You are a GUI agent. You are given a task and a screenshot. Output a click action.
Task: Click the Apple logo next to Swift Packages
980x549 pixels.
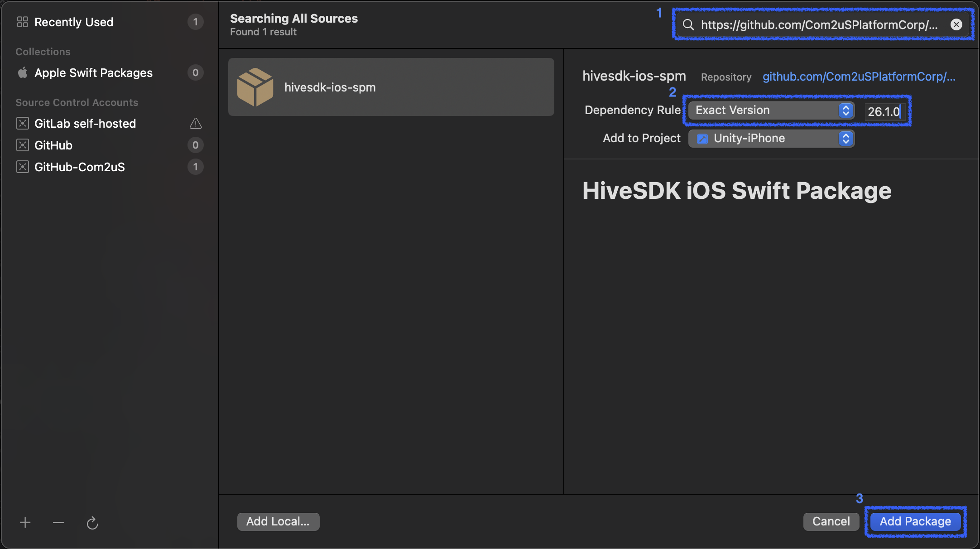[x=23, y=72]
